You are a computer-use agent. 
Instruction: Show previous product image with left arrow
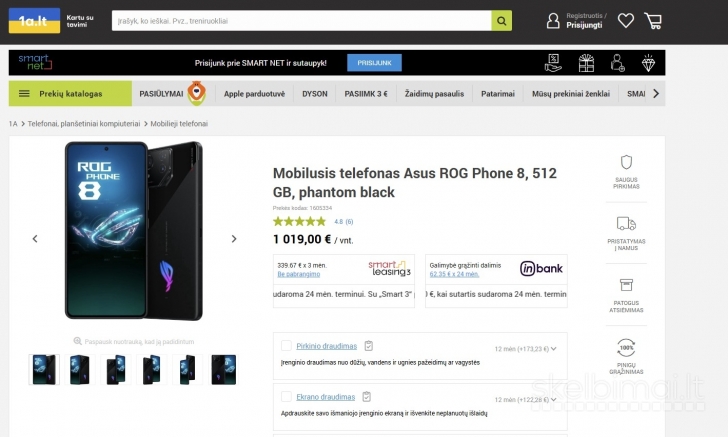pyautogui.click(x=35, y=239)
